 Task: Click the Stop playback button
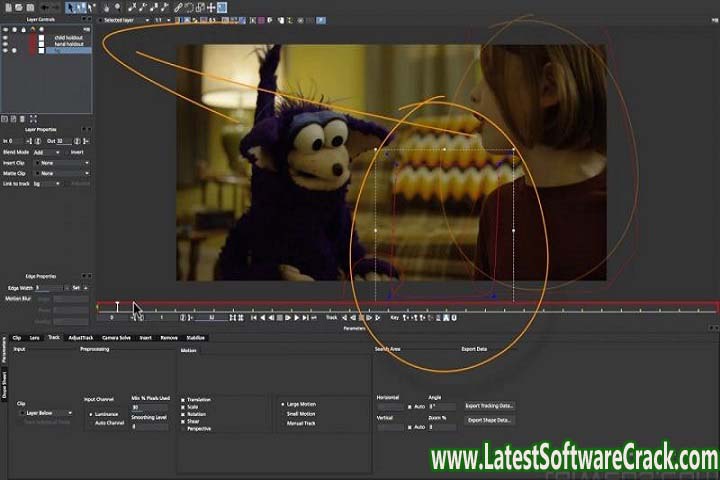coord(280,318)
